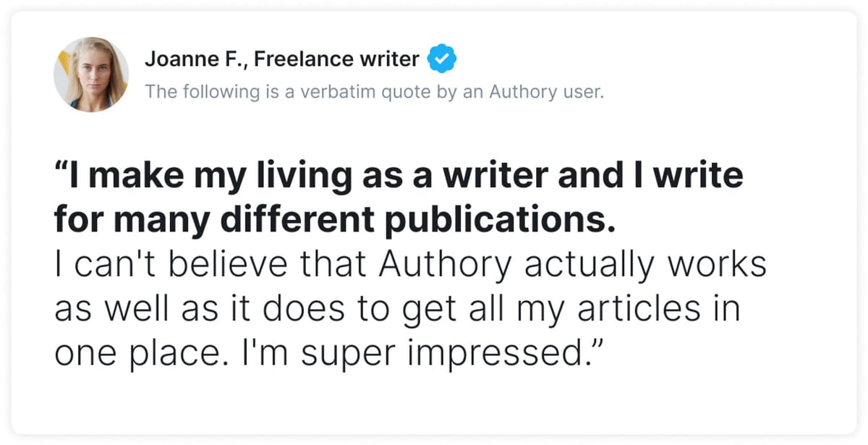Click the blue verified checkmark badge
This screenshot has height=445, width=868.
coord(441,59)
